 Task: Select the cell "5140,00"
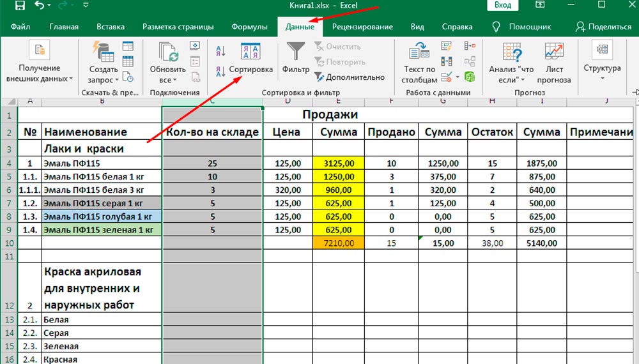pyautogui.click(x=542, y=243)
